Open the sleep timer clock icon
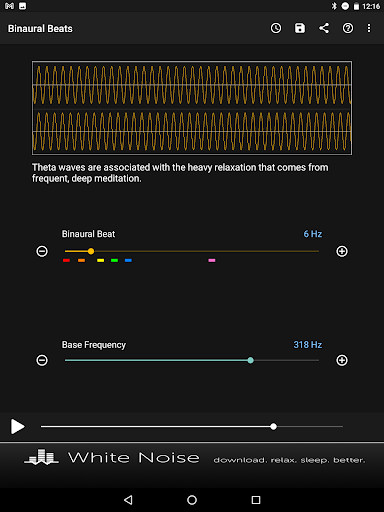Image resolution: width=384 pixels, height=512 pixels. [276, 28]
